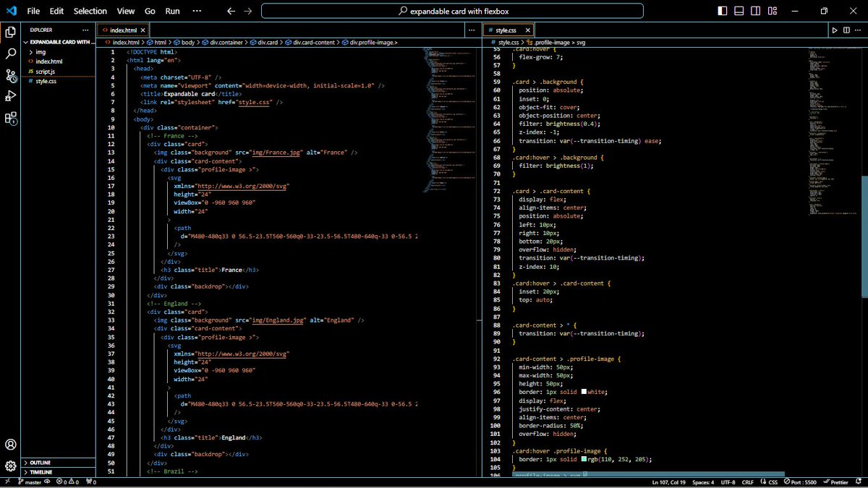This screenshot has width=868, height=488.
Task: Toggle the bottom panel layout
Action: pyautogui.click(x=739, y=11)
